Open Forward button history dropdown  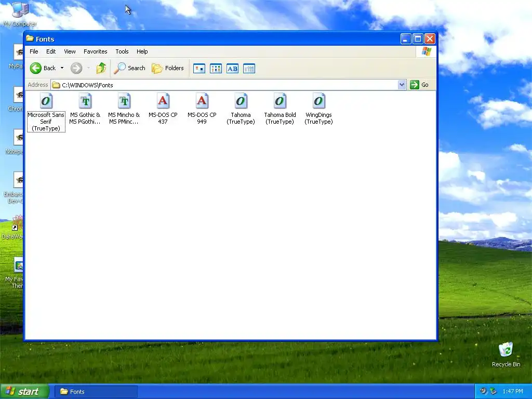tap(88, 68)
